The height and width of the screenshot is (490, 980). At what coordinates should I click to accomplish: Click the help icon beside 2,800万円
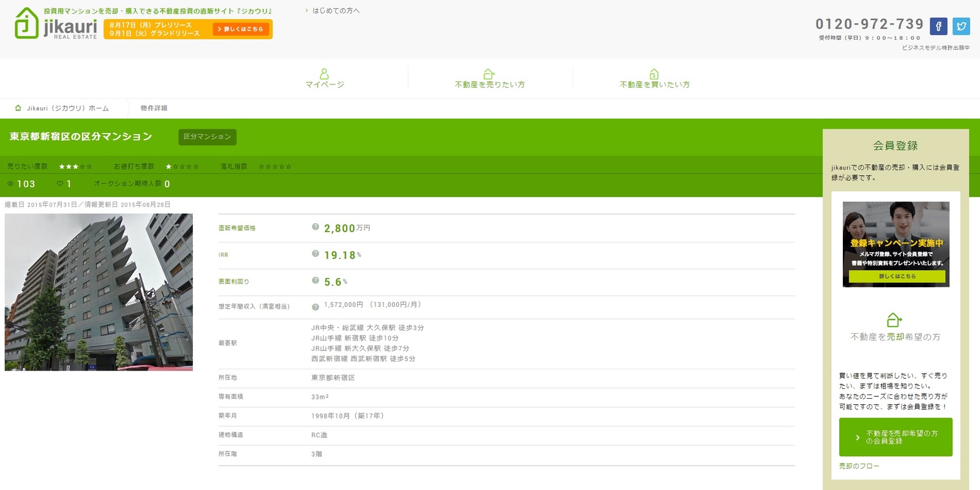[x=315, y=227]
